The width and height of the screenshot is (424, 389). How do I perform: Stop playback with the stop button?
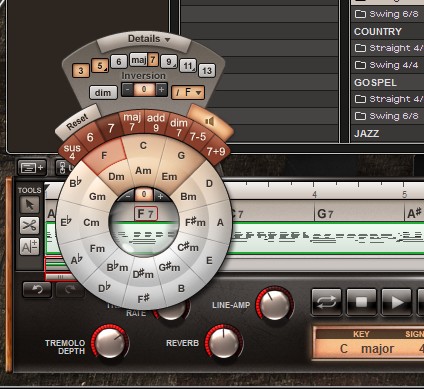(x=361, y=302)
